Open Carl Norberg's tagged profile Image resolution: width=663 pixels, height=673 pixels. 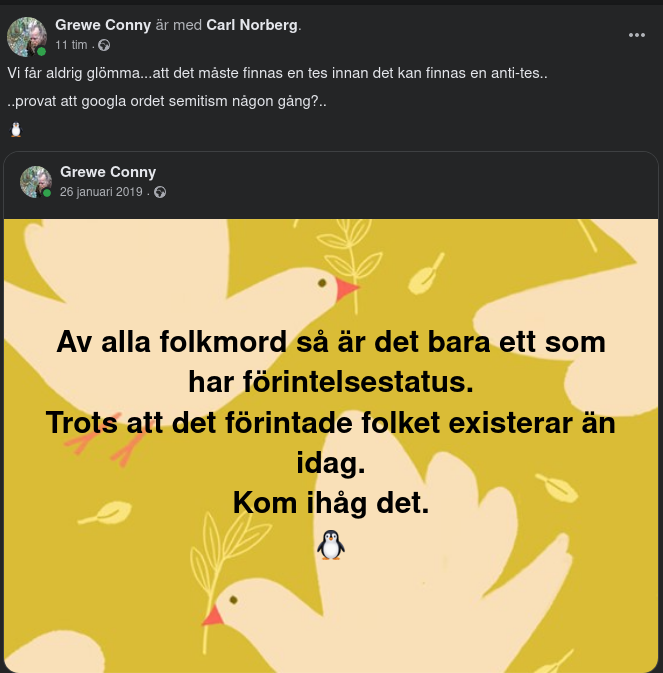pyautogui.click(x=252, y=25)
